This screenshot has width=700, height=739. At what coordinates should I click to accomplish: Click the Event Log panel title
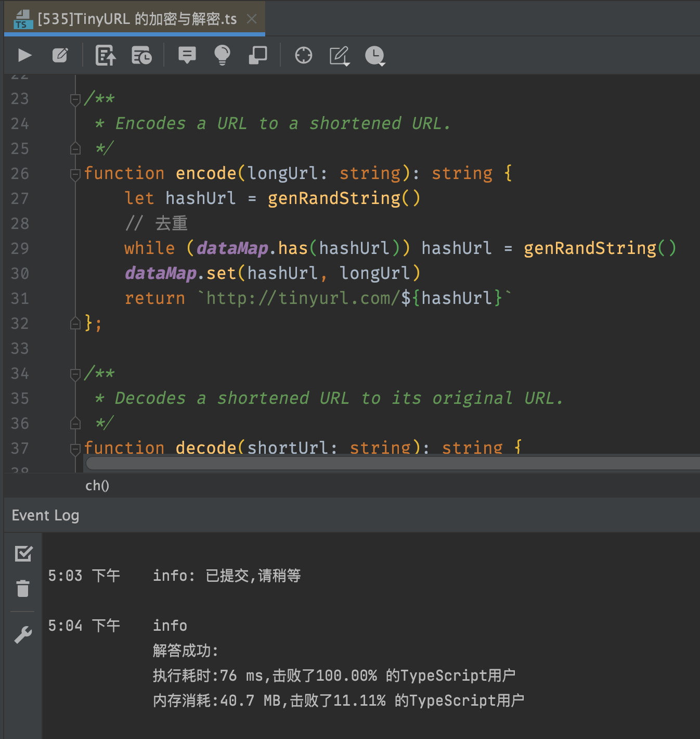[45, 515]
